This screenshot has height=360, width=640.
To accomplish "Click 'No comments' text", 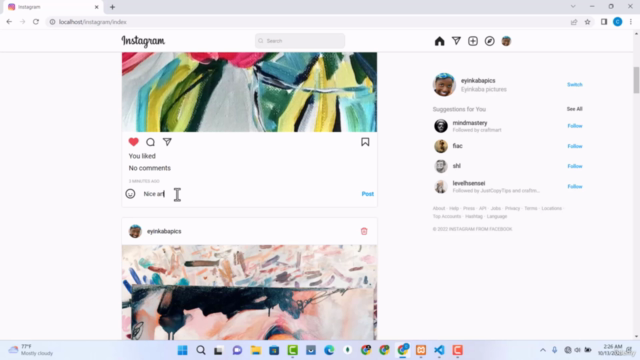I will 150,168.
